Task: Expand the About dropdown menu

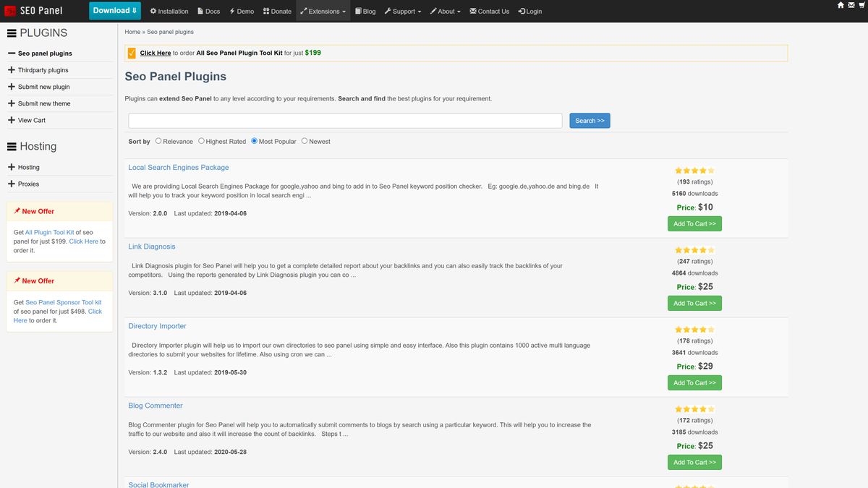Action: (446, 11)
